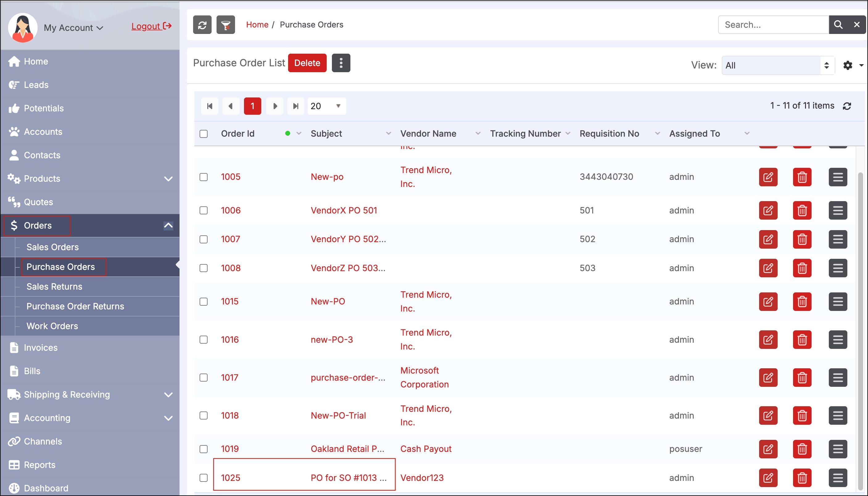Check the box for order 1007
This screenshot has height=496, width=868.
(204, 239)
